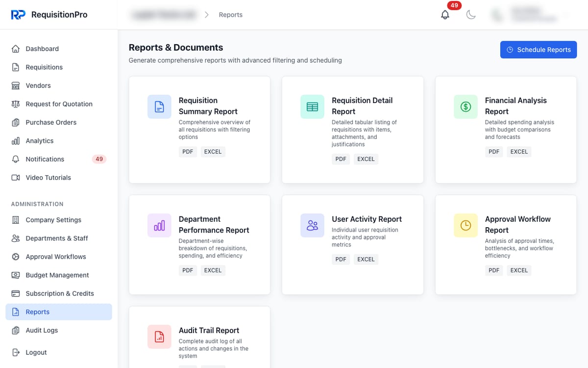The width and height of the screenshot is (588, 368).
Task: Go to Departments & Staff
Action: 59,238
